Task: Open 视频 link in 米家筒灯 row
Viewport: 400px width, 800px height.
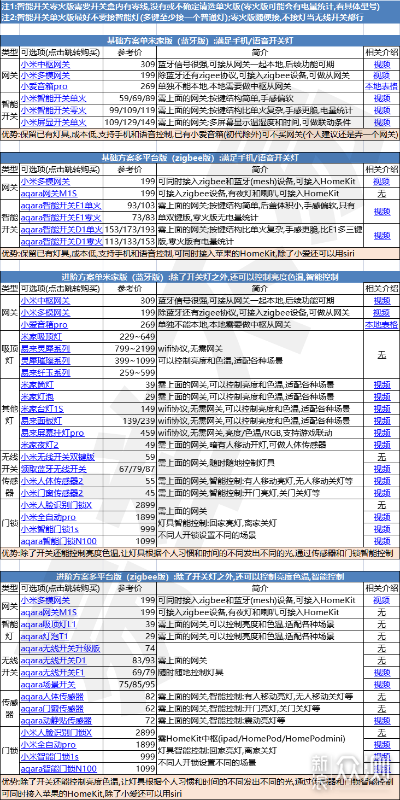Action: click(381, 385)
